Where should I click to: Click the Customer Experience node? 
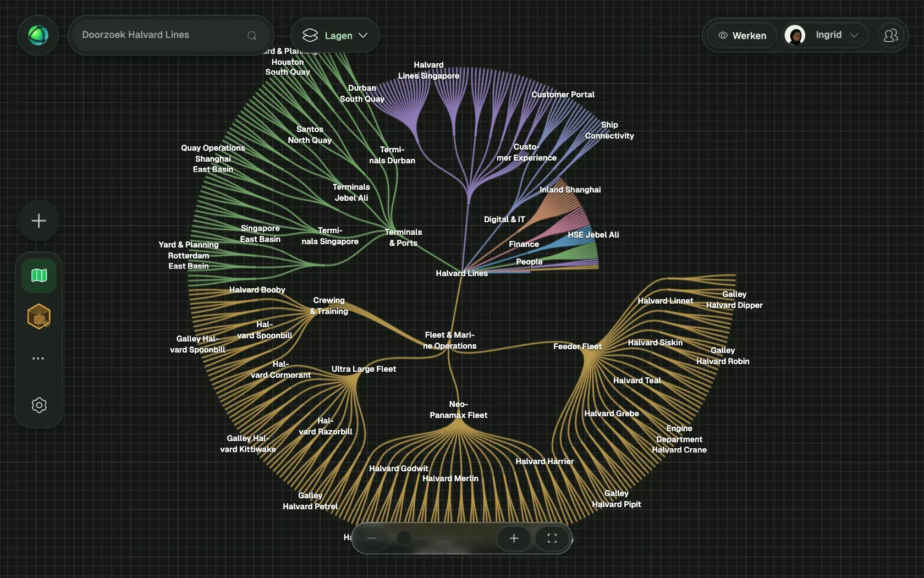[x=526, y=152]
